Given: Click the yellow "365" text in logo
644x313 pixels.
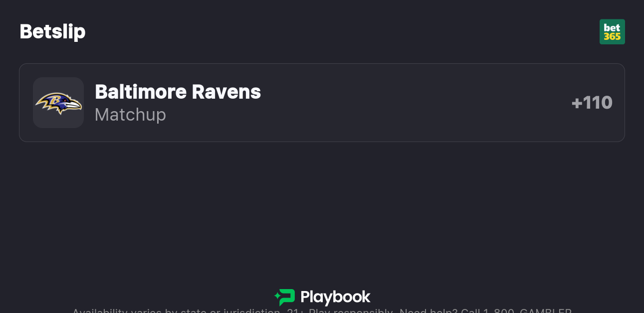Looking at the screenshot, I should coord(612,37).
